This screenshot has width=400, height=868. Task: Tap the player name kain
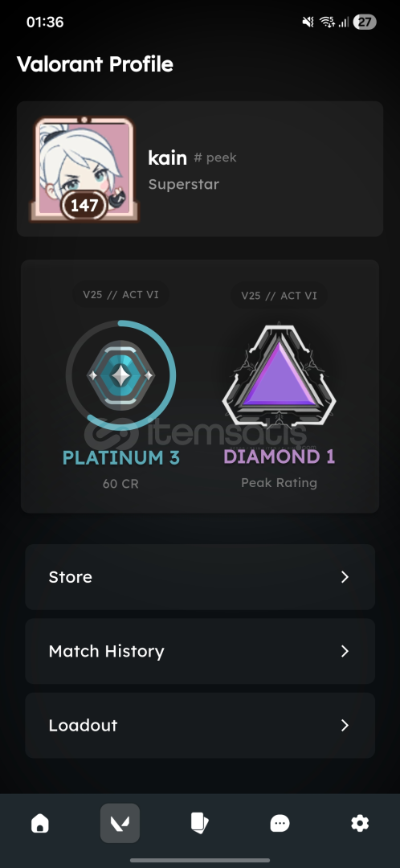[167, 158]
